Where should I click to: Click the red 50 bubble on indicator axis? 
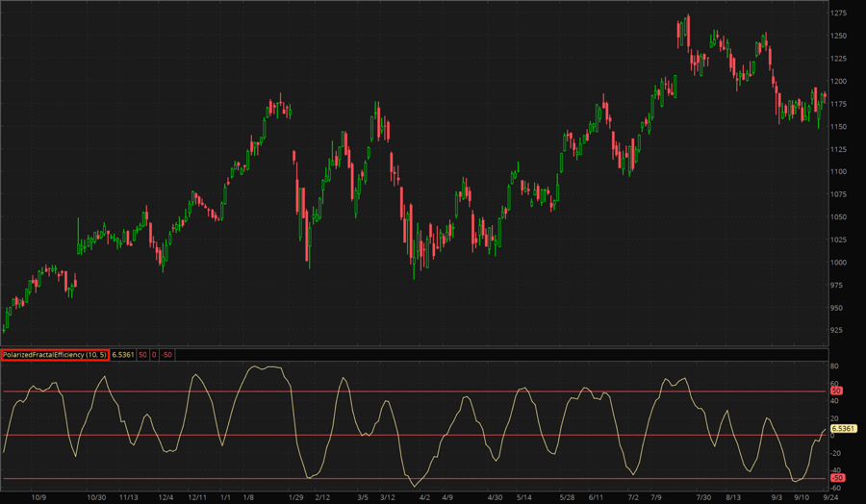pyautogui.click(x=836, y=391)
